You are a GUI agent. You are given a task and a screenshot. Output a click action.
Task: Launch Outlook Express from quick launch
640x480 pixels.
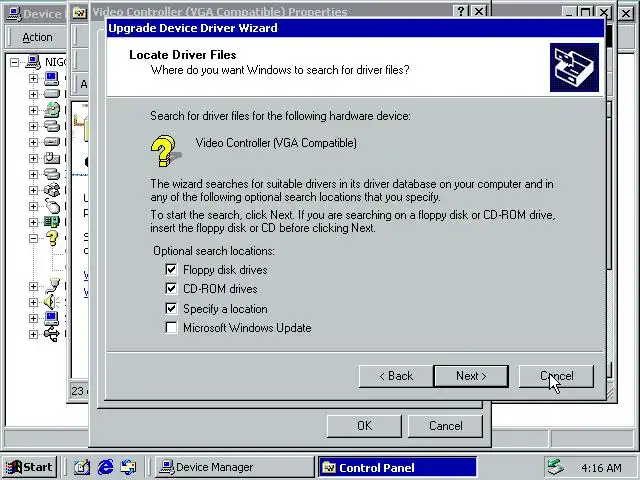click(128, 467)
